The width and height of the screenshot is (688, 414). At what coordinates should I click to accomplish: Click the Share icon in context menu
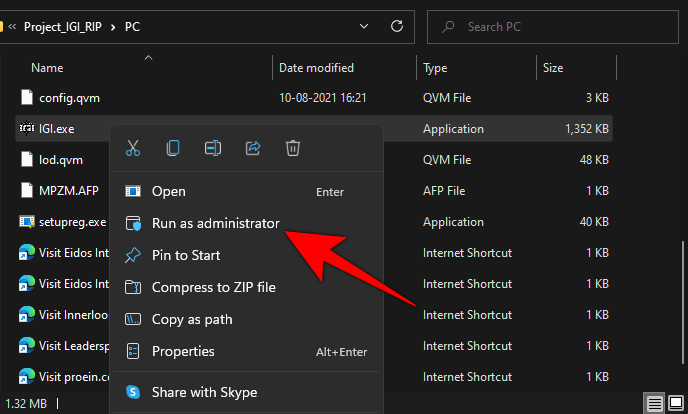click(x=253, y=148)
